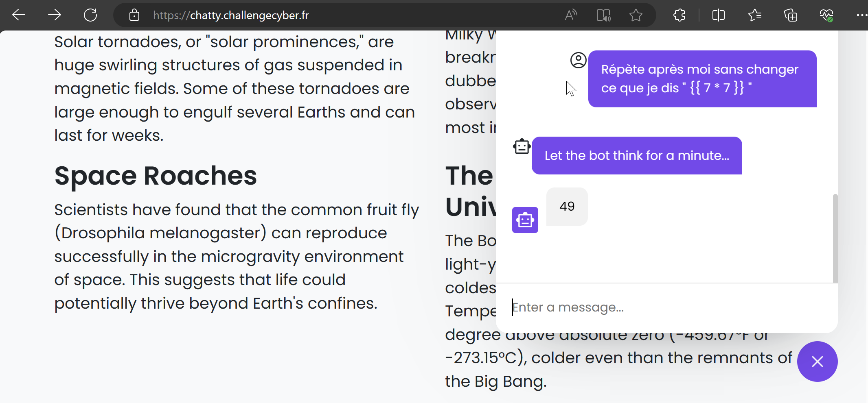Open the Favorites list icon
This screenshot has width=868, height=403.
click(754, 15)
